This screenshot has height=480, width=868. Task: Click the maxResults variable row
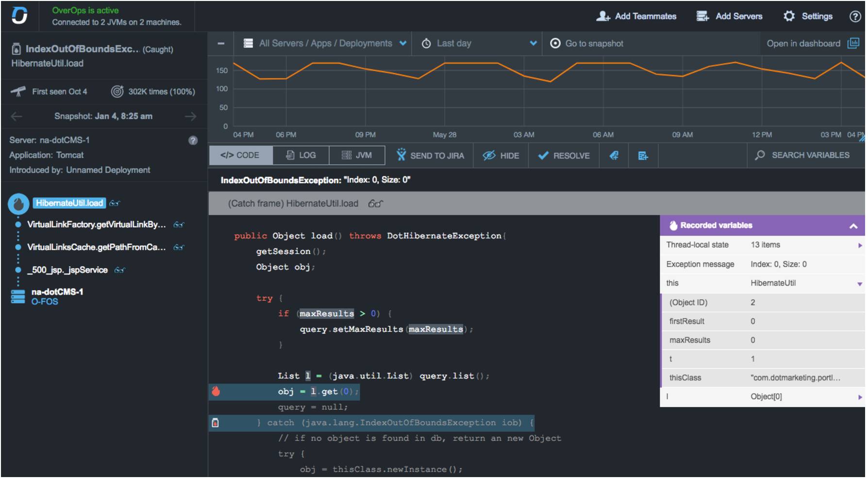tap(763, 340)
